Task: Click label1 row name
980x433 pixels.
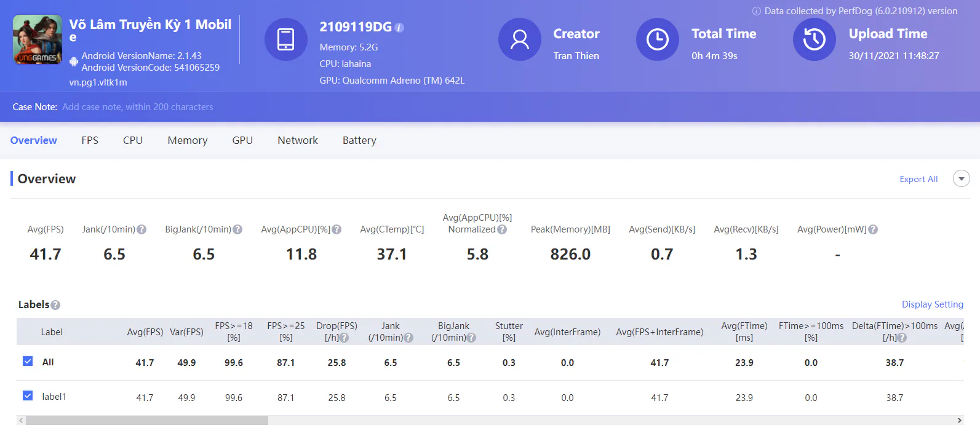Action: 54,397
